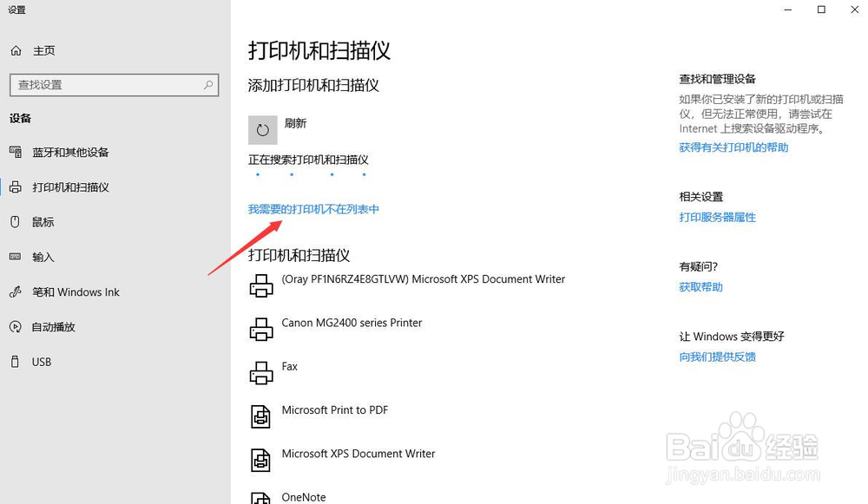Viewport: 868px width, 504px height.
Task: Click the Microsoft XPS Document Writer icon
Action: [260, 461]
